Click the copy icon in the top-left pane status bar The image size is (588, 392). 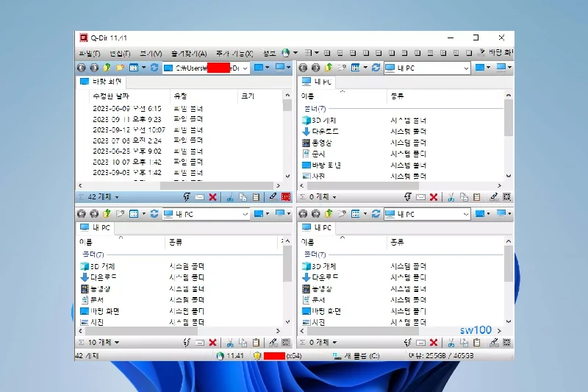click(x=243, y=197)
